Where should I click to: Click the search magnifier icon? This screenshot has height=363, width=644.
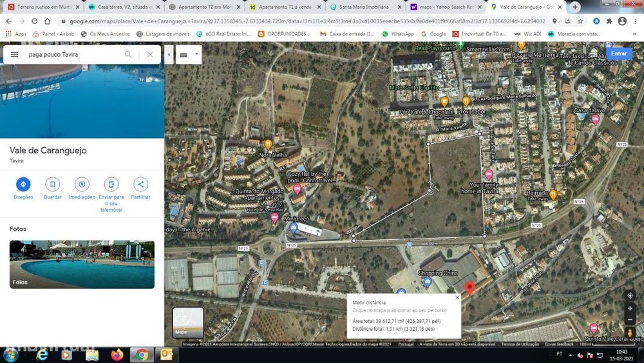tap(128, 54)
